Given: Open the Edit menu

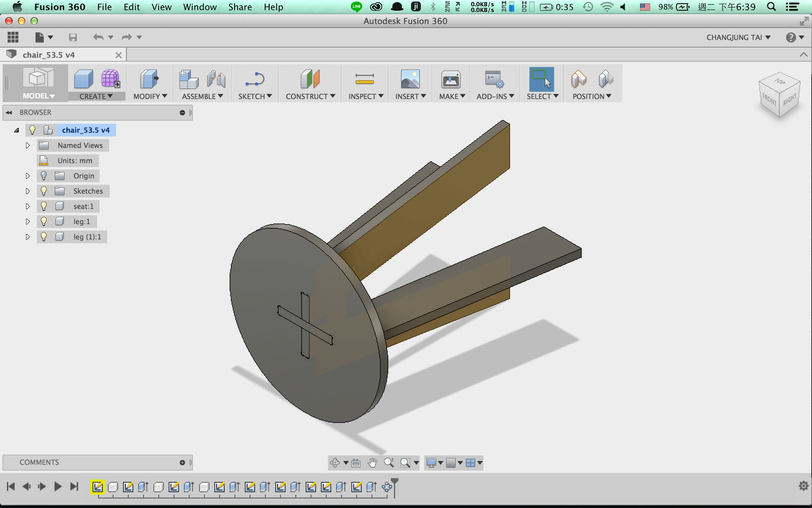Looking at the screenshot, I should 132,7.
